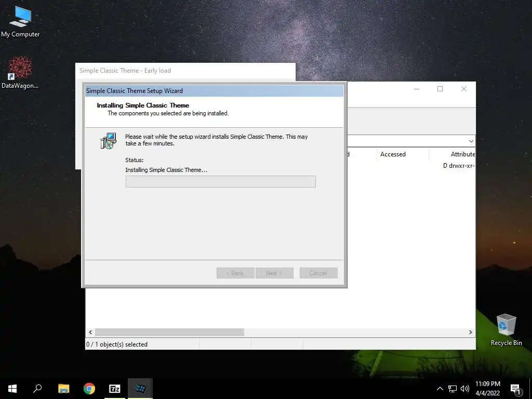Close the 7-Zip window
This screenshot has height=399, width=532.
464,89
